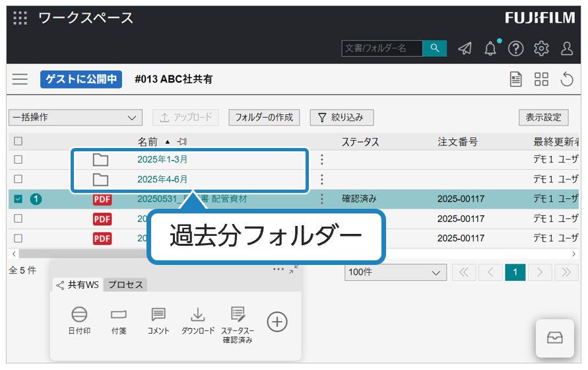Go to the last page button
The image size is (588, 370).
point(566,272)
